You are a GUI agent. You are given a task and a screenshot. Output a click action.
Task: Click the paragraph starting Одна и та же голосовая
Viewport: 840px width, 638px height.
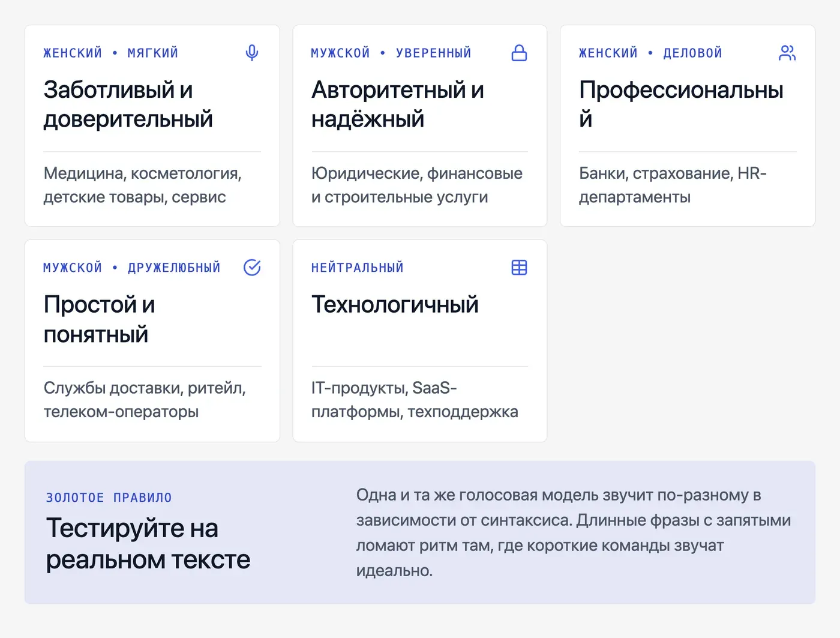click(x=574, y=533)
